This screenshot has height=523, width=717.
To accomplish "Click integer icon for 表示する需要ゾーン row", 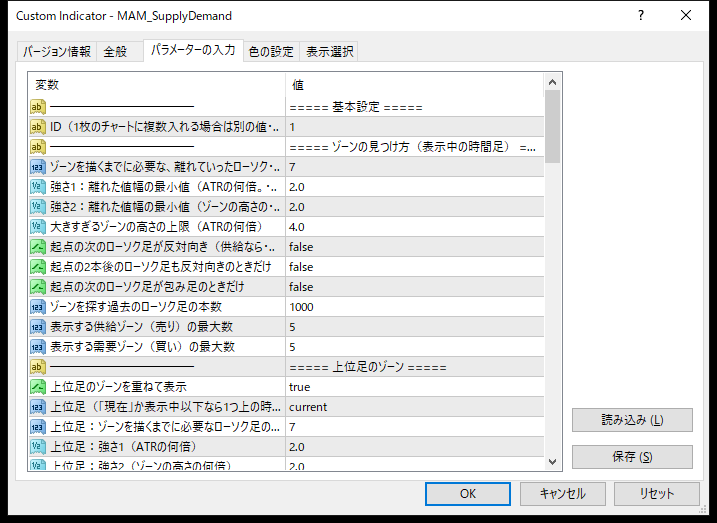I will point(38,347).
